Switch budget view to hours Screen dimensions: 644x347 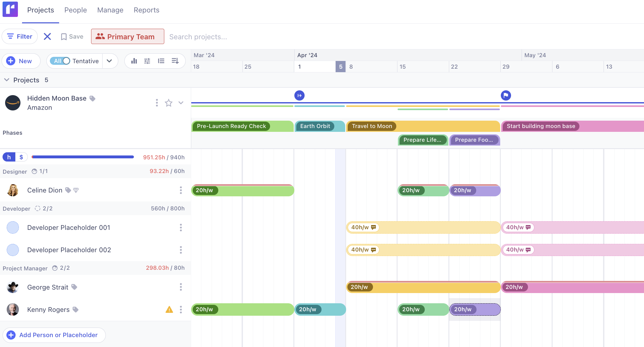tap(9, 157)
